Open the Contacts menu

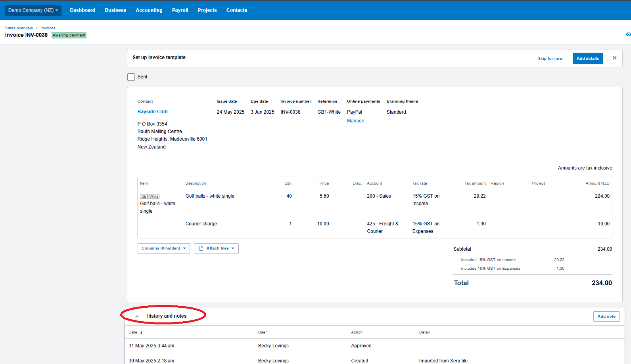click(237, 10)
